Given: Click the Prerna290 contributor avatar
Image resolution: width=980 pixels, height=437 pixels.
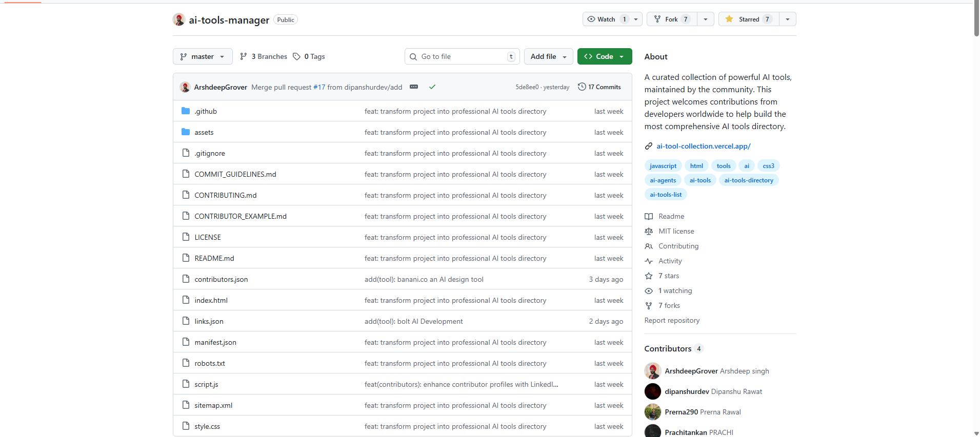Looking at the screenshot, I should click(653, 412).
